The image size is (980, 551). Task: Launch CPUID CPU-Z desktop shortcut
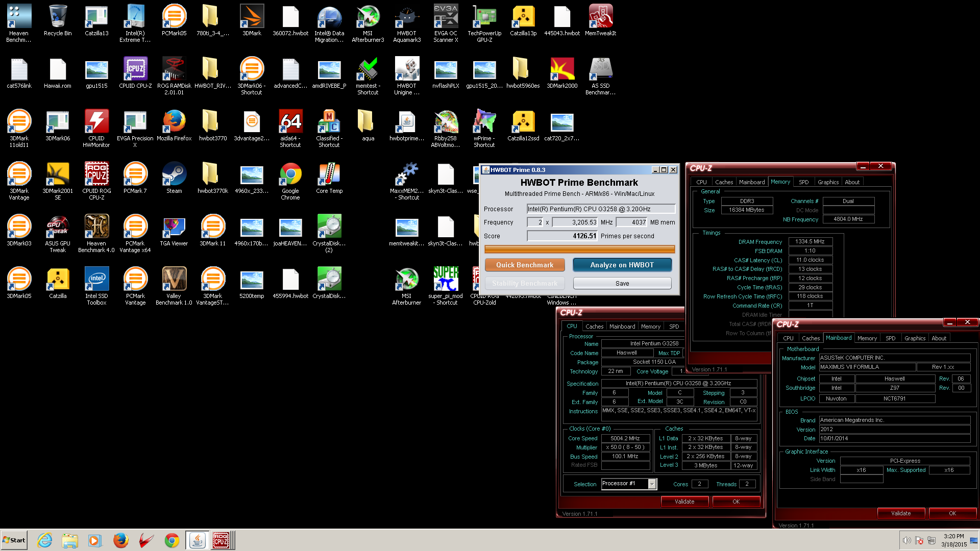pyautogui.click(x=135, y=73)
